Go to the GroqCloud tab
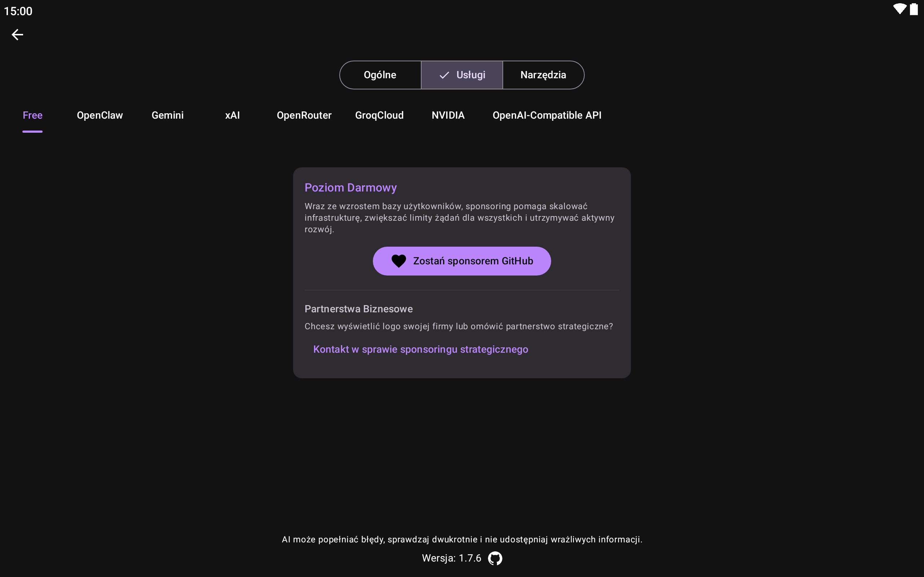The image size is (924, 577). pos(379,115)
